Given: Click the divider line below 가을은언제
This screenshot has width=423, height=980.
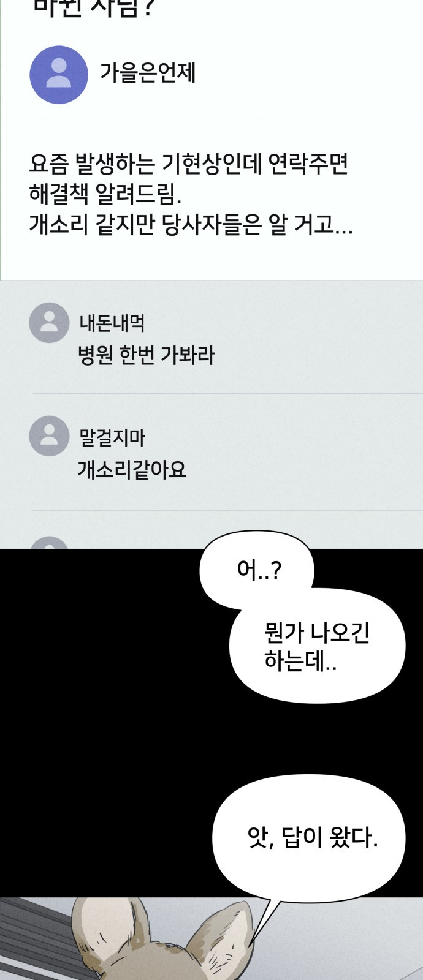Looking at the screenshot, I should coord(227,119).
